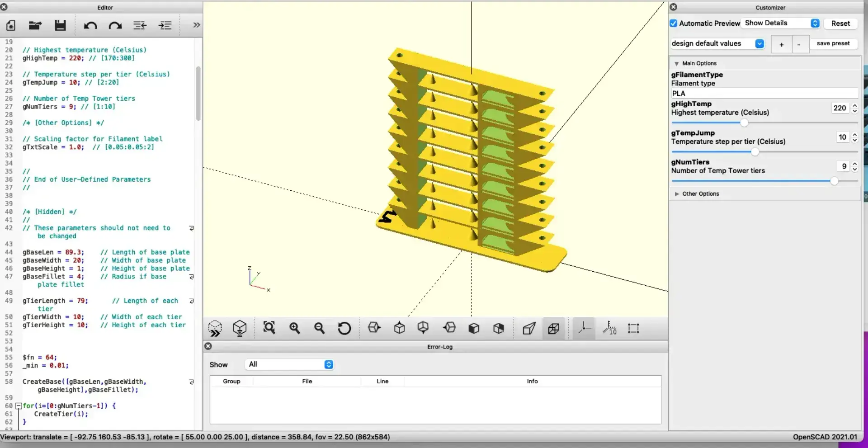
Task: Render the model with the hourglass cube icon
Action: [240, 328]
